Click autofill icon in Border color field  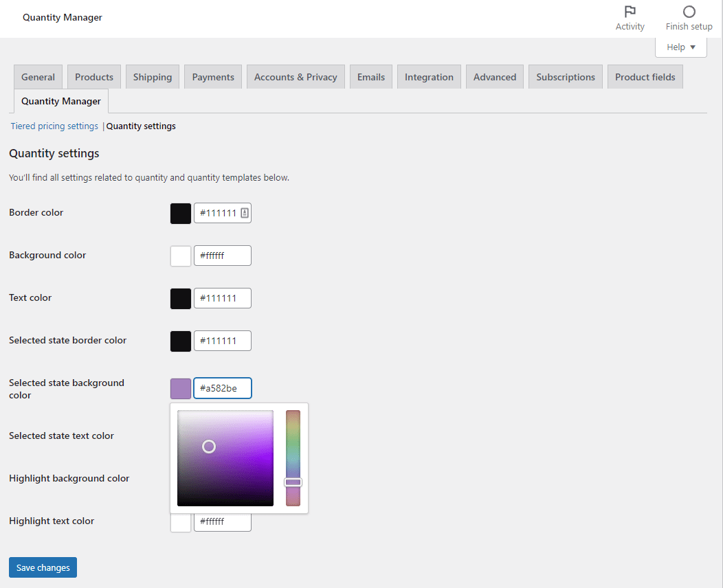click(245, 214)
